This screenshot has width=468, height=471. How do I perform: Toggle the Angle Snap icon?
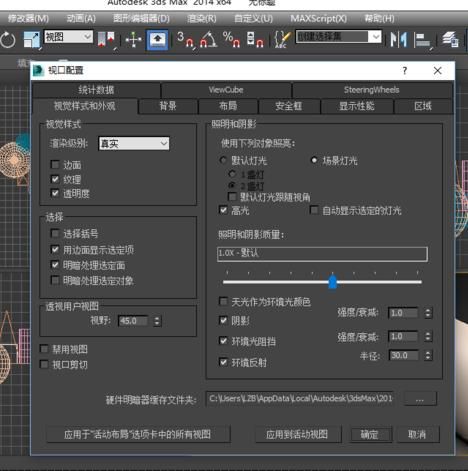click(208, 40)
